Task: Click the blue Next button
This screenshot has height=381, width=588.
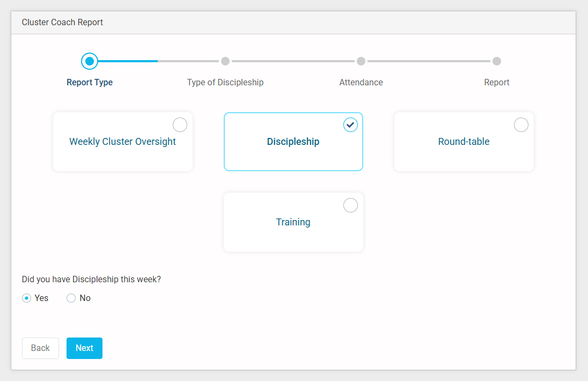Action: click(x=84, y=348)
